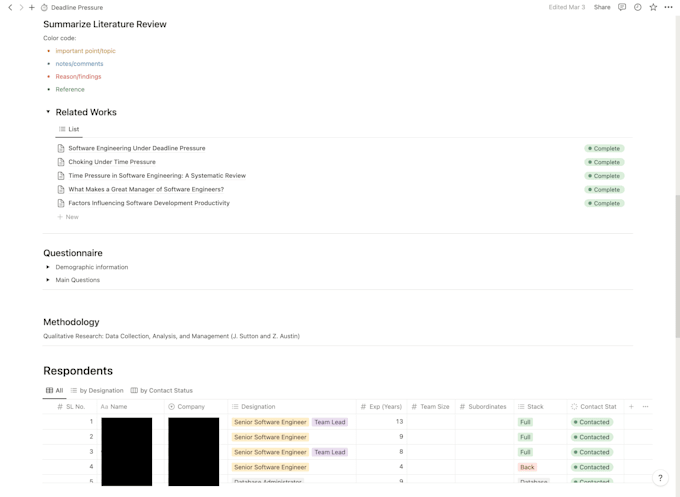The height and width of the screenshot is (497, 680).
Task: Open Choking Under Time Pressure page
Action: pyautogui.click(x=112, y=162)
